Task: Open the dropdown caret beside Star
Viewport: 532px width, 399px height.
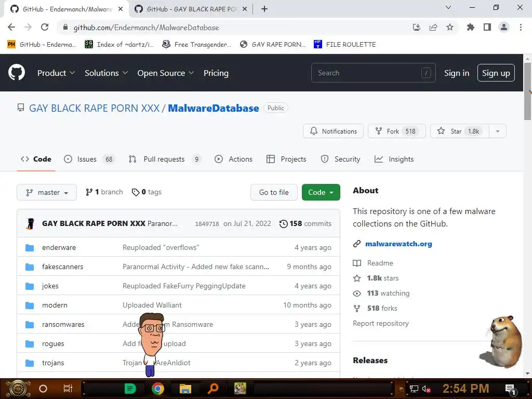Action: [498, 131]
